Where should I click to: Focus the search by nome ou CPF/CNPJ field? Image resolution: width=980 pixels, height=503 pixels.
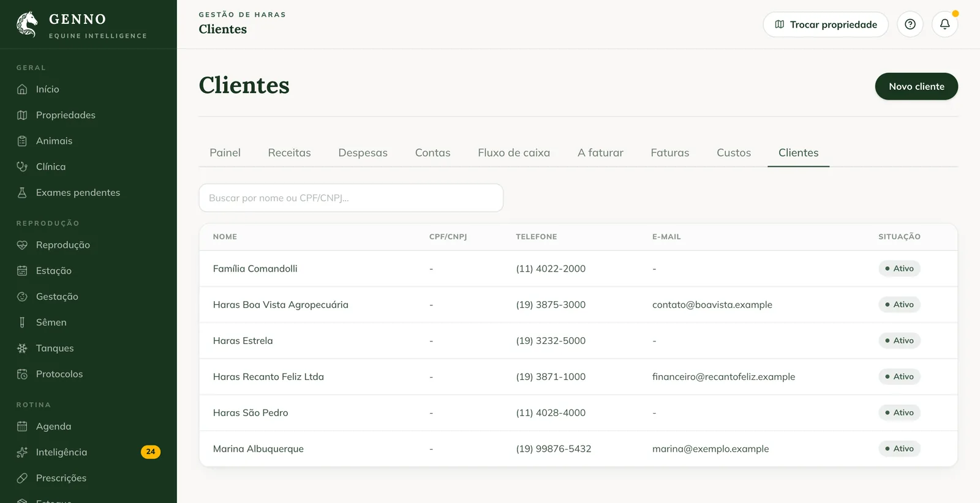[351, 198]
